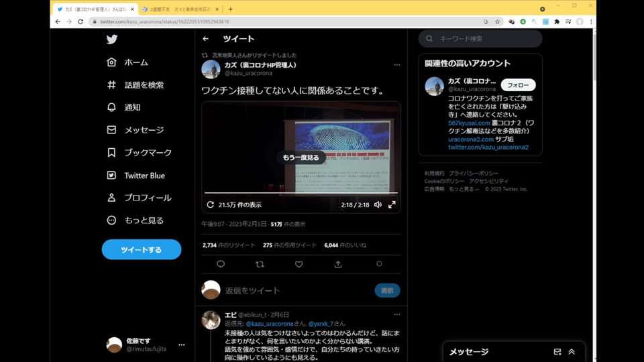Open uracorona2.com link

click(471, 139)
